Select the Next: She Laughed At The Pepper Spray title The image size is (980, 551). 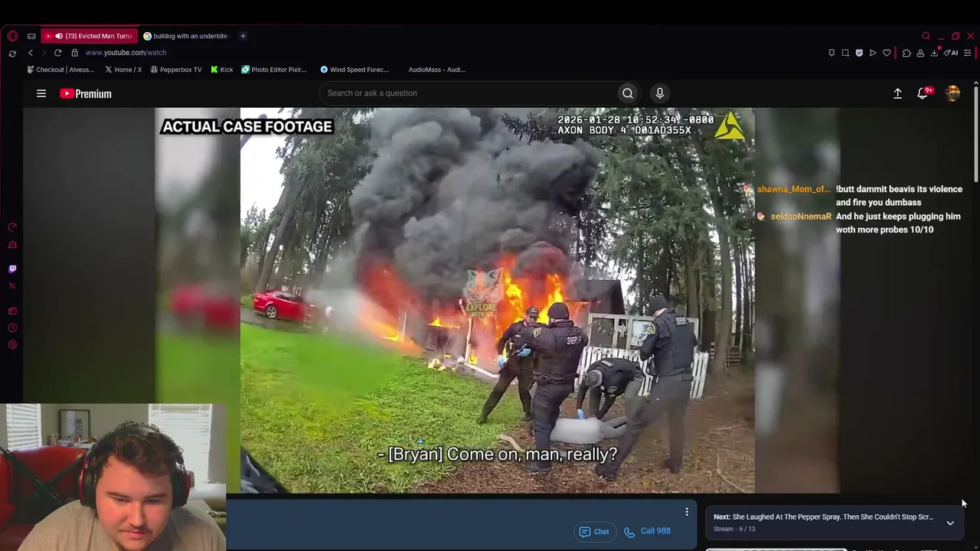tap(824, 517)
